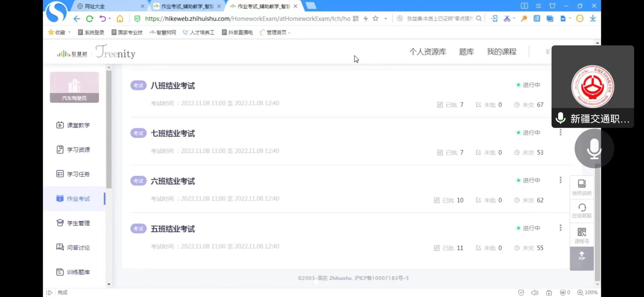Image resolution: width=644 pixels, height=297 pixels.
Task: Click the browser address bar URL
Action: [247, 19]
